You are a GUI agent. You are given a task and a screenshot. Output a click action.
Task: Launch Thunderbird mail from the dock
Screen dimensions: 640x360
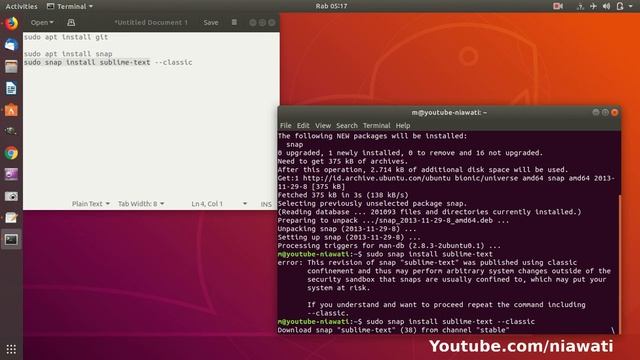tap(11, 44)
